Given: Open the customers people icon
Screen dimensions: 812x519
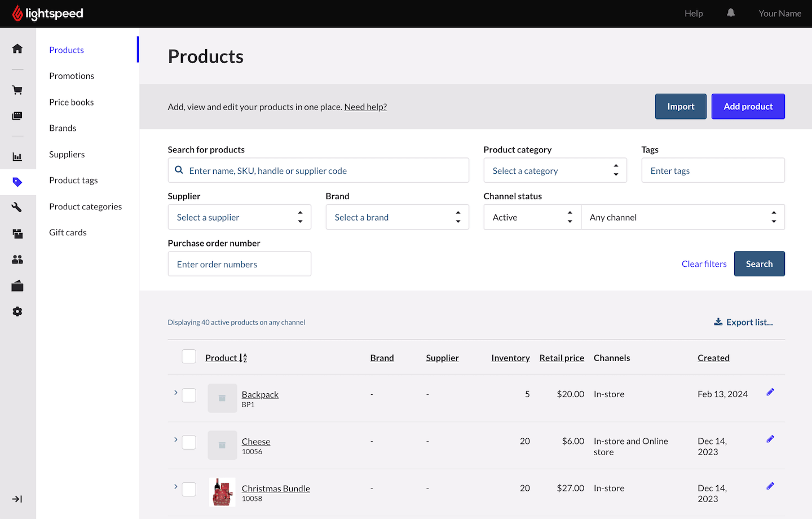Looking at the screenshot, I should point(17,259).
